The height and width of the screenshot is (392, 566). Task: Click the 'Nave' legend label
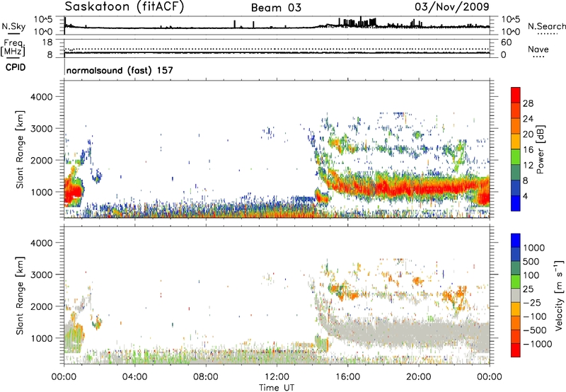[538, 49]
